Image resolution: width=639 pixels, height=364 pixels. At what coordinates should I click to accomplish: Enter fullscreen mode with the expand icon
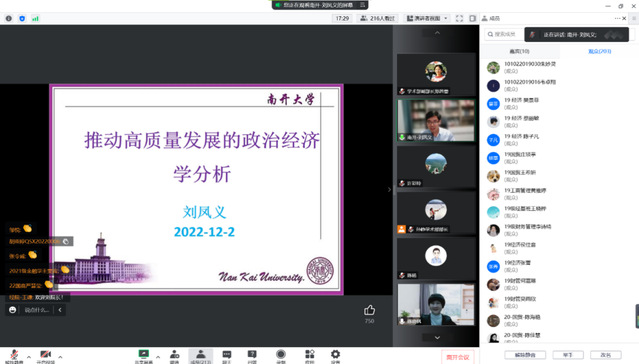[459, 18]
